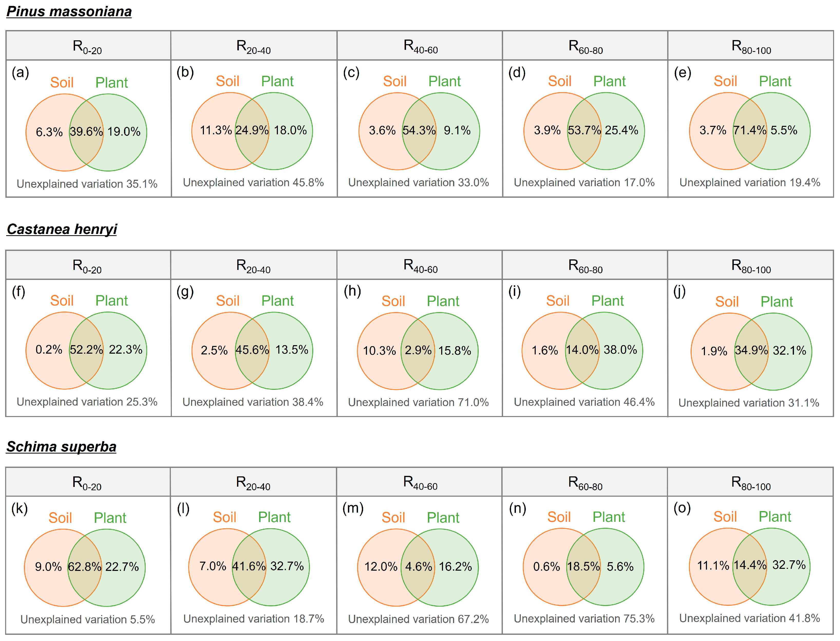The height and width of the screenshot is (641, 840).
Task: Click the panel label (g)
Action: (185, 292)
